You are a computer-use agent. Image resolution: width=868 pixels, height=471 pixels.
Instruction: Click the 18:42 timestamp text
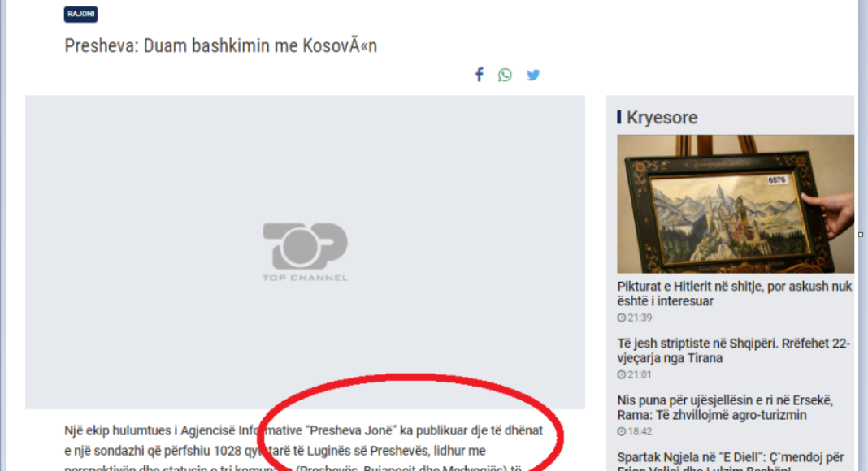(640, 431)
